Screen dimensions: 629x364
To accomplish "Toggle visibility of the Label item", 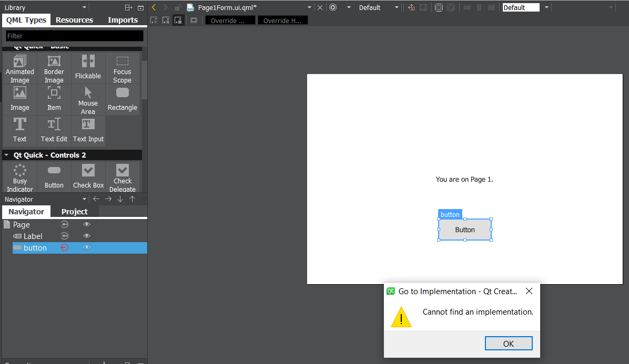I will pyautogui.click(x=87, y=236).
